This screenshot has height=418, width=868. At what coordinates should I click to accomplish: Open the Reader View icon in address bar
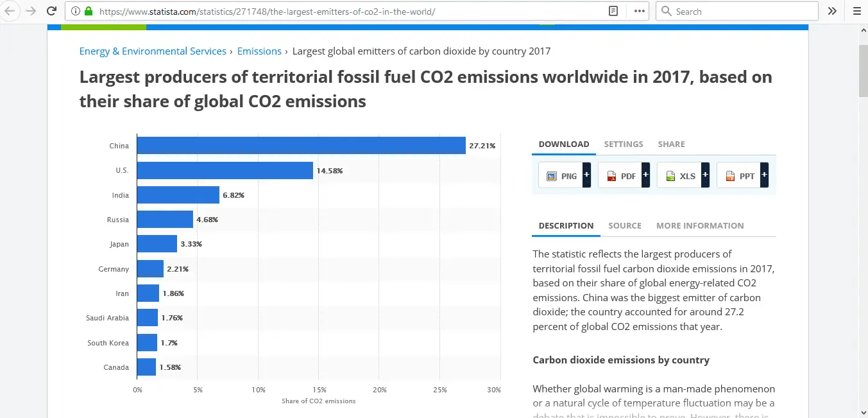click(x=613, y=11)
